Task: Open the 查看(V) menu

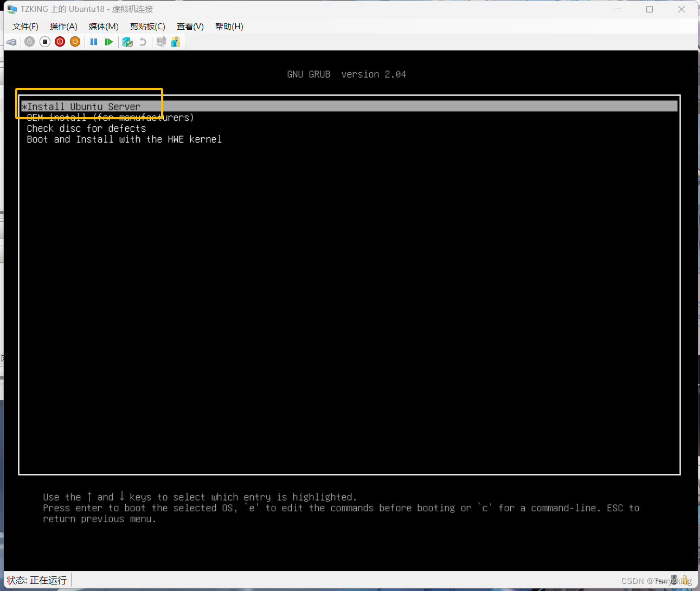Action: 190,27
